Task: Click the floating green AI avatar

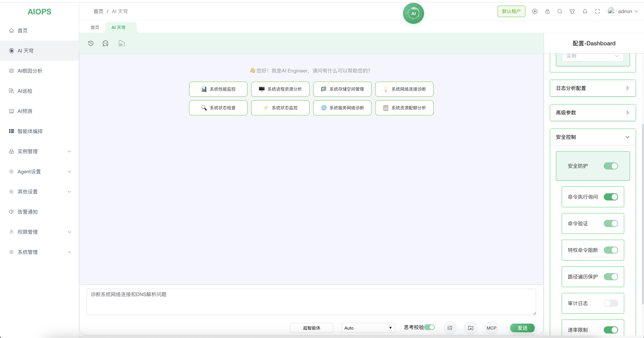Action: [x=413, y=13]
